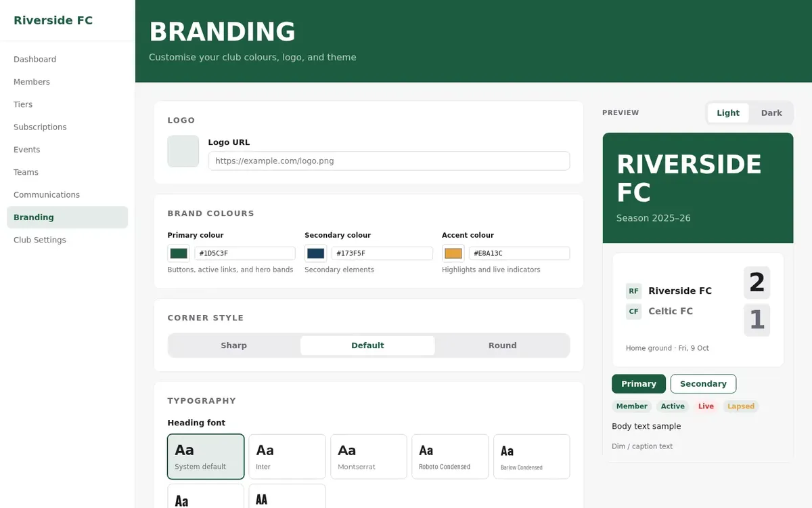Choose the Montserrat heading font
Screen dimensions: 812x508
coord(369,457)
